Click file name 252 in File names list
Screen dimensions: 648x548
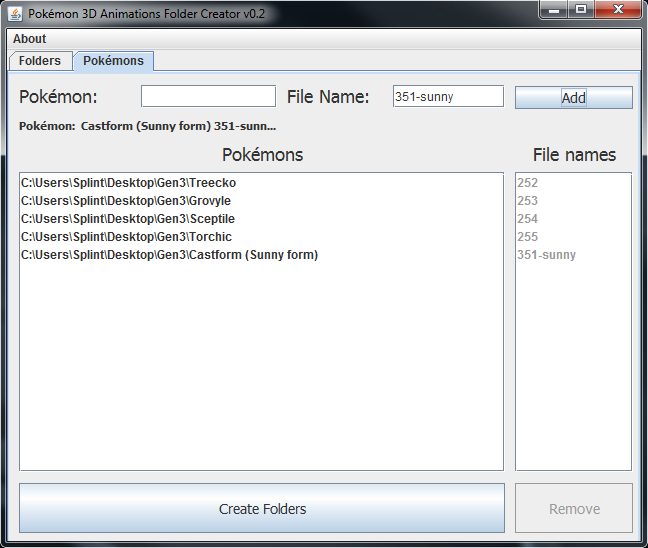(528, 183)
